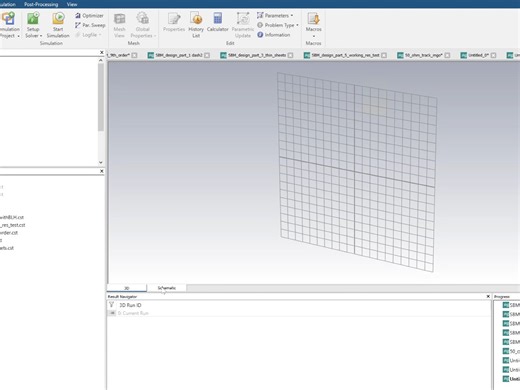Close the lower left file list panel
This screenshot has width=520, height=390.
point(102,171)
